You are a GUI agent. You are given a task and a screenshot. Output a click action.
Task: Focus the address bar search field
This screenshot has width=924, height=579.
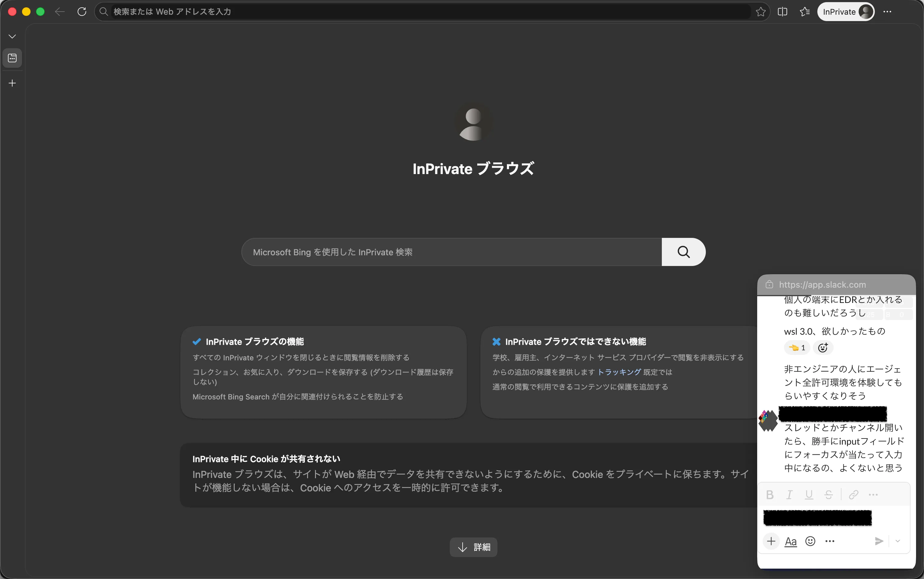point(431,12)
